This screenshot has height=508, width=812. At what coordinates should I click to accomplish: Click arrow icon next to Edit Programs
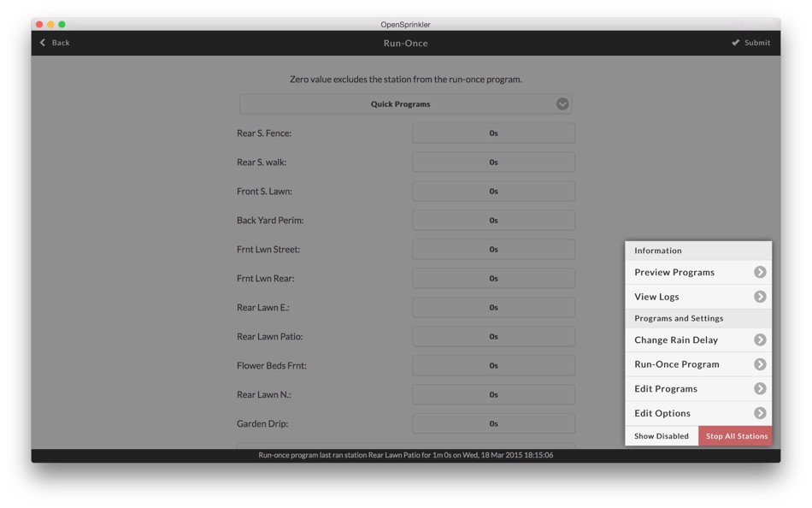(x=760, y=388)
